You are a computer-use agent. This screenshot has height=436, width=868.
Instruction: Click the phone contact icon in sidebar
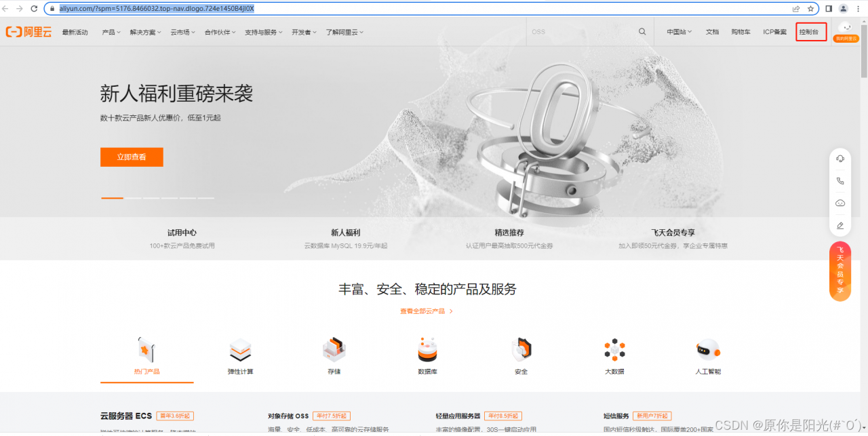pyautogui.click(x=840, y=180)
